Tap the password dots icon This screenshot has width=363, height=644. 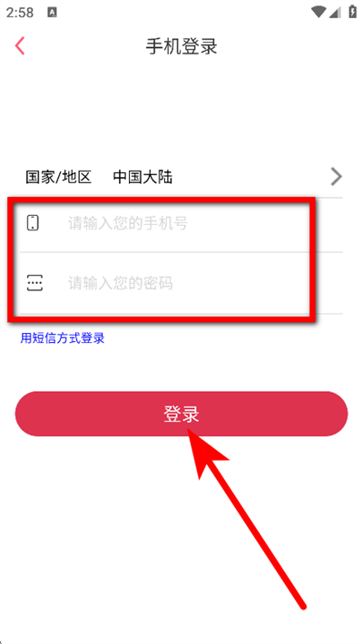pos(34,283)
